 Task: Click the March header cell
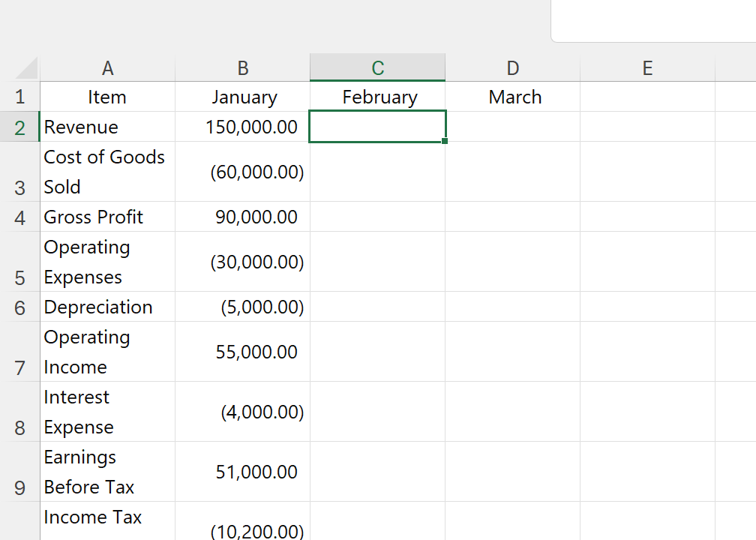point(512,97)
